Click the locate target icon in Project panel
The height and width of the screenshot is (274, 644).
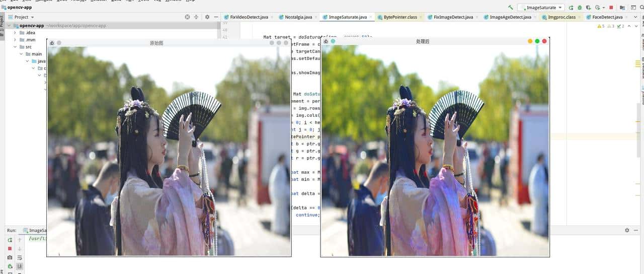tap(187, 17)
